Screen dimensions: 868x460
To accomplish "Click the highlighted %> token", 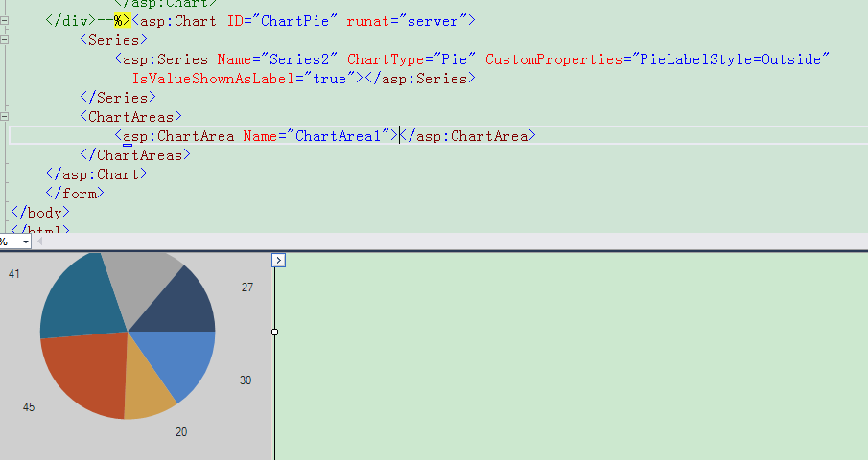I will 123,21.
